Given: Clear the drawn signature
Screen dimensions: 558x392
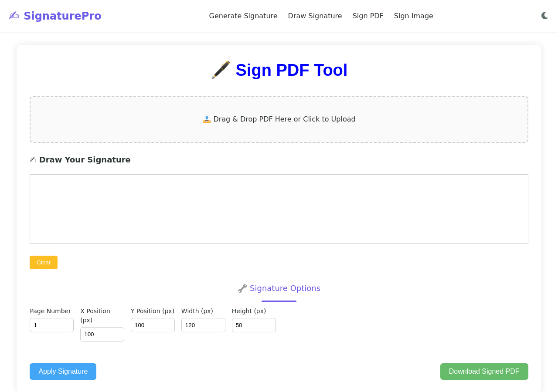Looking at the screenshot, I should (x=43, y=262).
